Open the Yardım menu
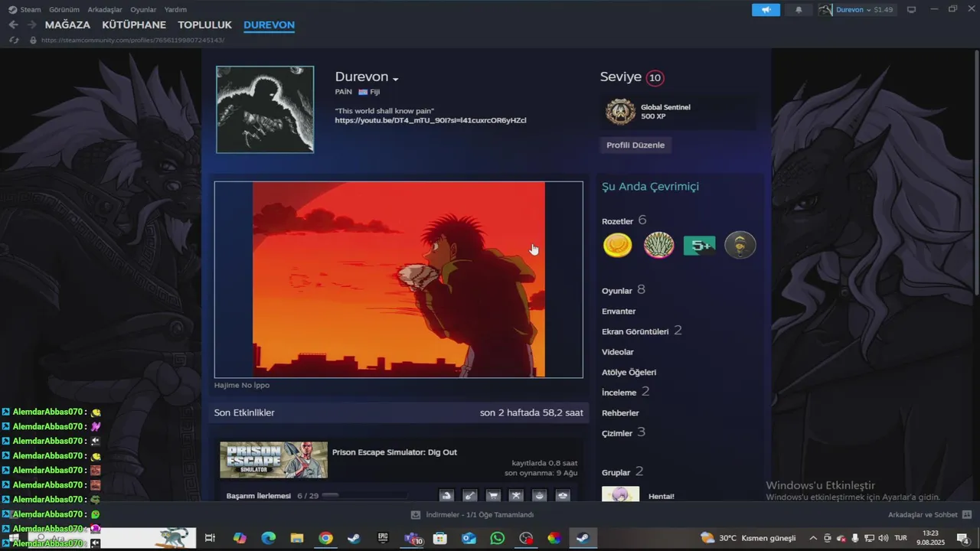This screenshot has width=980, height=551. (x=175, y=10)
